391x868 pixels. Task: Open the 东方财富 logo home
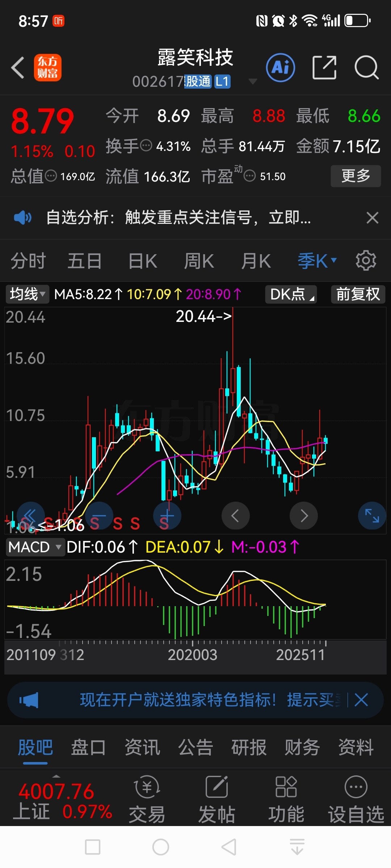[x=47, y=68]
